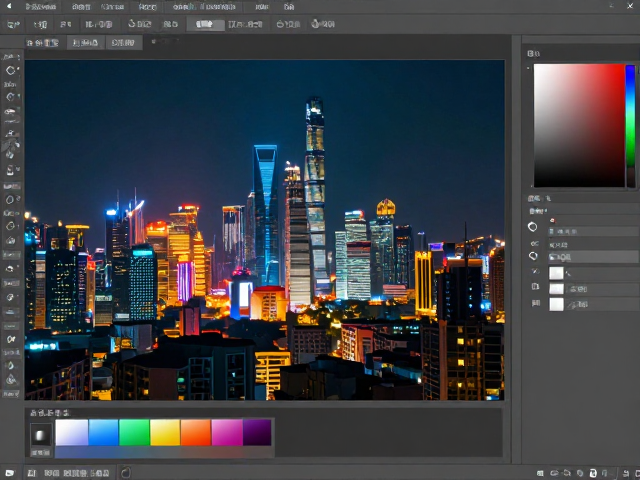Click the round icon in the bottom status bar
The width and height of the screenshot is (640, 480).
[x=126, y=473]
